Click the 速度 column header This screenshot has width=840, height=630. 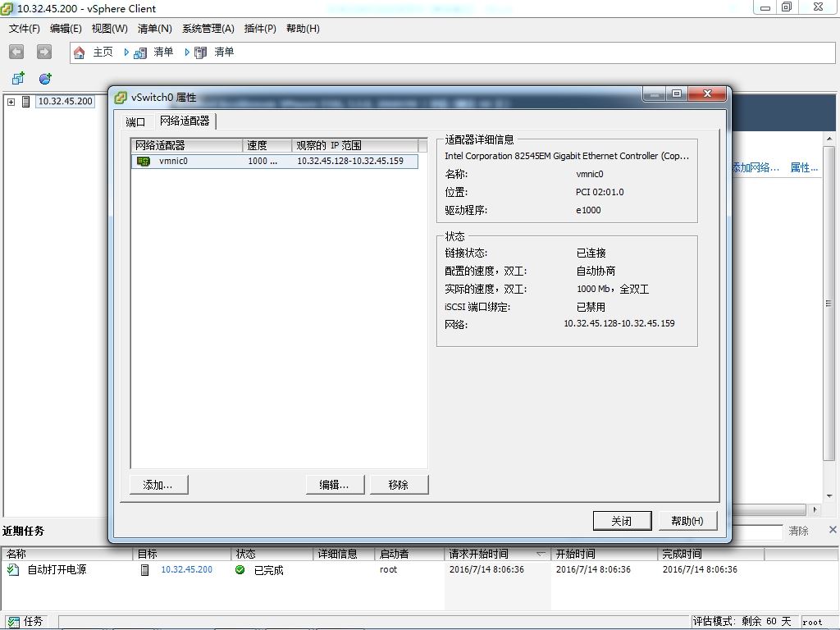tap(267, 145)
